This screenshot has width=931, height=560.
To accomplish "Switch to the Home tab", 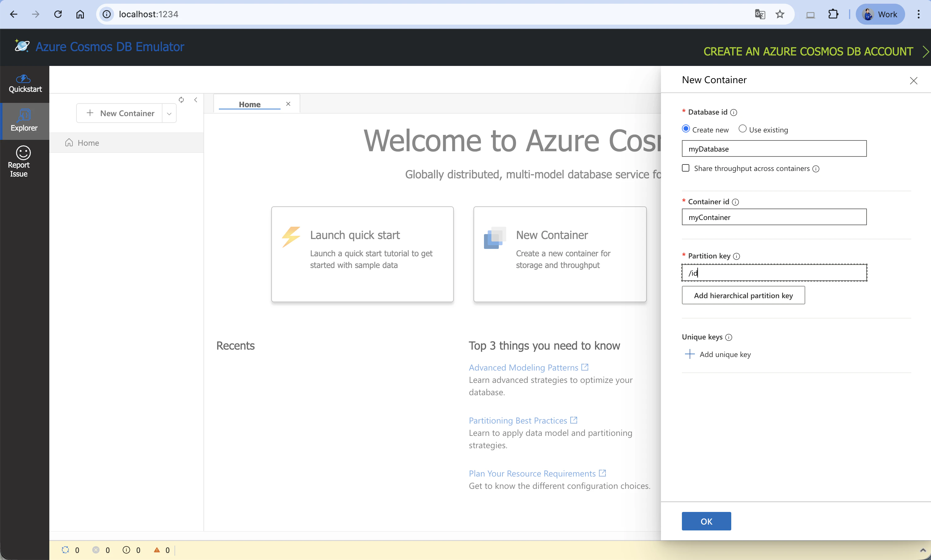I will (x=249, y=104).
